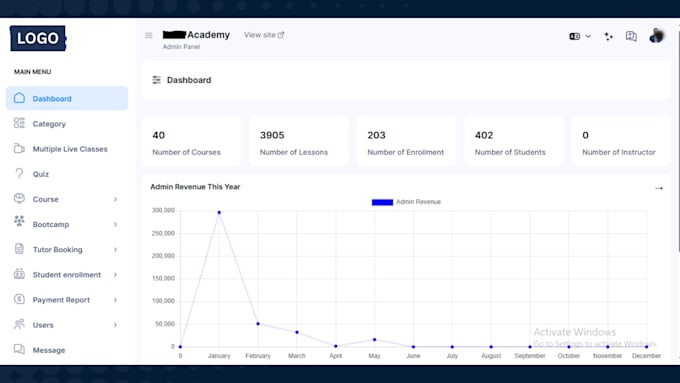Open the help book icon in header
This screenshot has height=383, width=680.
click(x=631, y=36)
